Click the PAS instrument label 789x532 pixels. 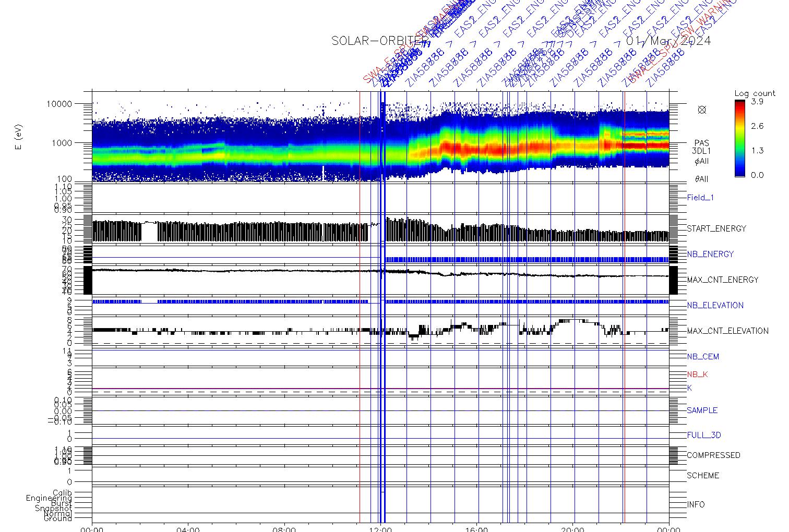tap(701, 143)
